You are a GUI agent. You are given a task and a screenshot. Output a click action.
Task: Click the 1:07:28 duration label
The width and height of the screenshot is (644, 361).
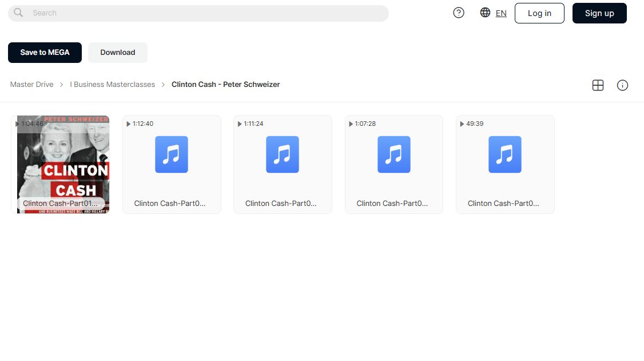tap(365, 124)
